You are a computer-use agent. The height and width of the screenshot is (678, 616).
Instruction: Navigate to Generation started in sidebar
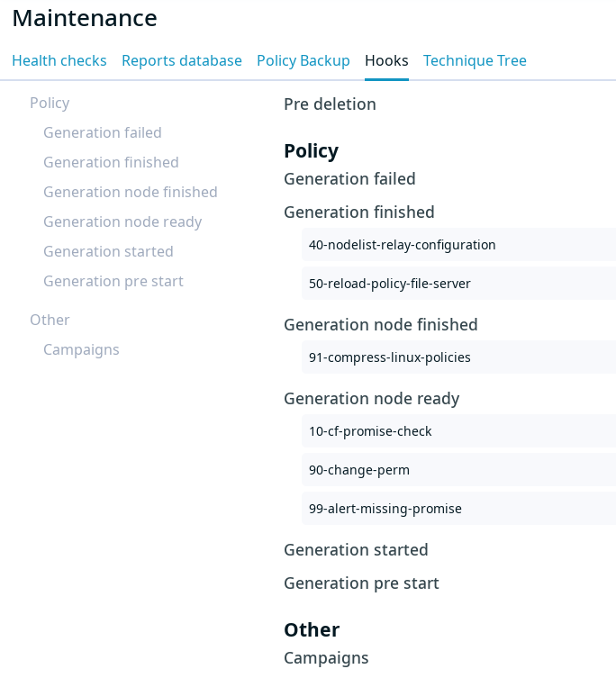108,251
